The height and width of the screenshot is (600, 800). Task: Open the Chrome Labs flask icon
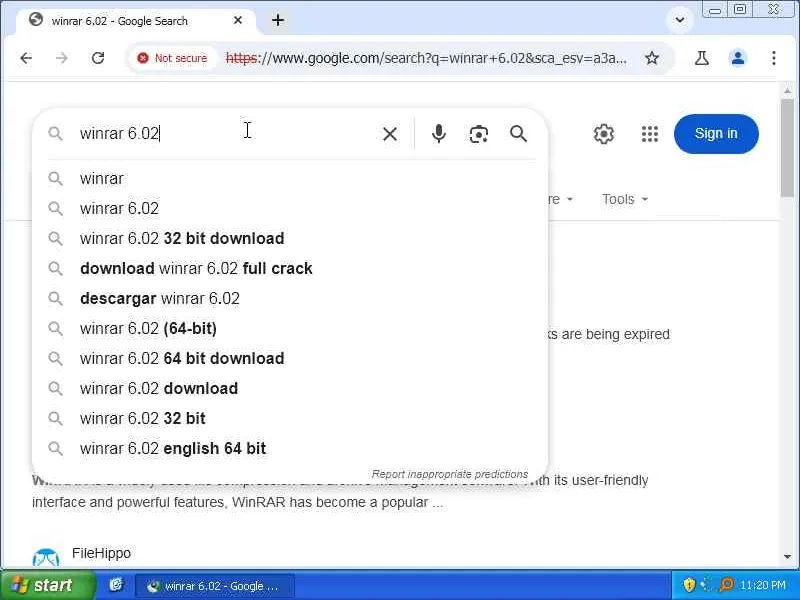[702, 58]
